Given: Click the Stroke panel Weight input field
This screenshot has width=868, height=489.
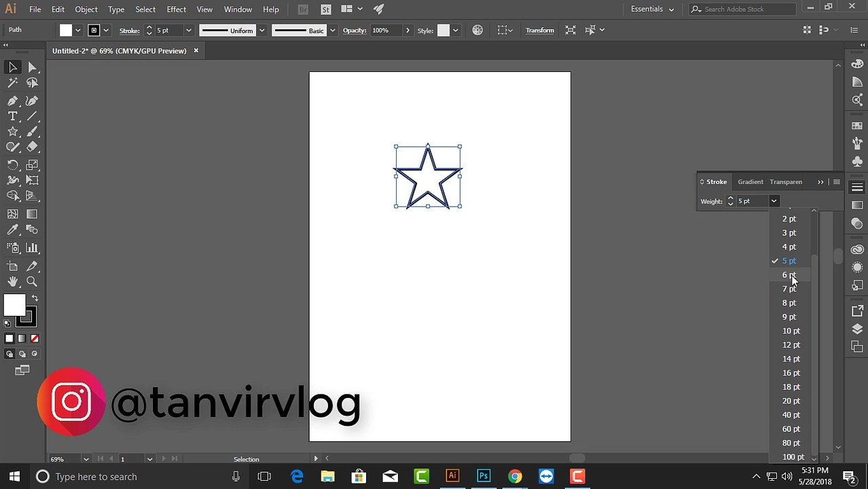Looking at the screenshot, I should [753, 201].
